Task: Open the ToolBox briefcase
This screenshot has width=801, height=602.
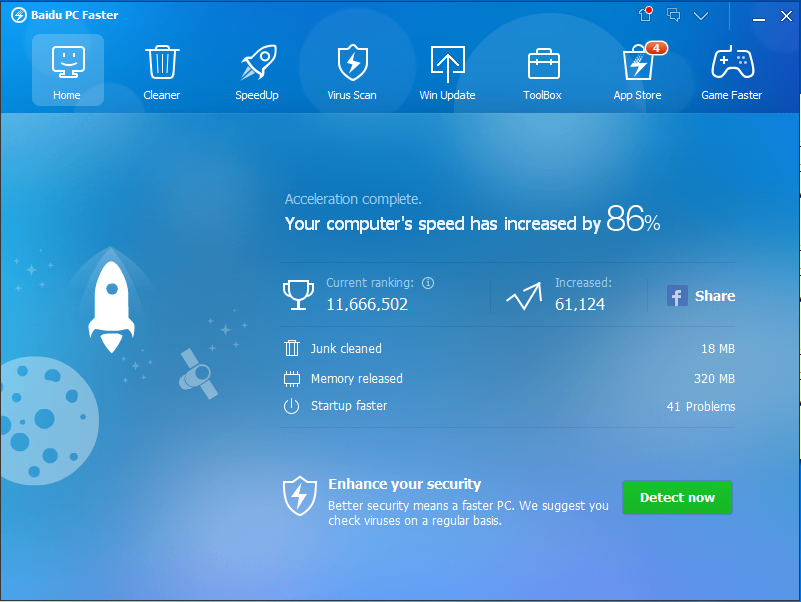Action: [543, 73]
